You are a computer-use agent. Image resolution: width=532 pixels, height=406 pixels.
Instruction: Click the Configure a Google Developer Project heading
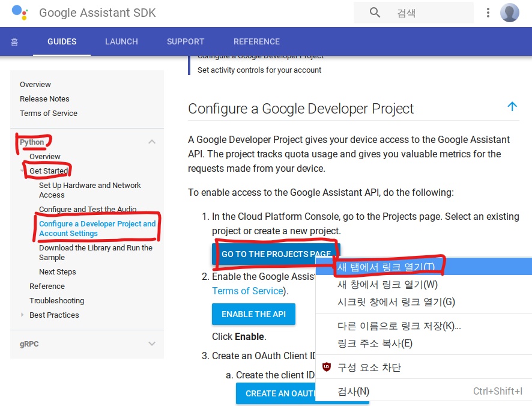(301, 109)
